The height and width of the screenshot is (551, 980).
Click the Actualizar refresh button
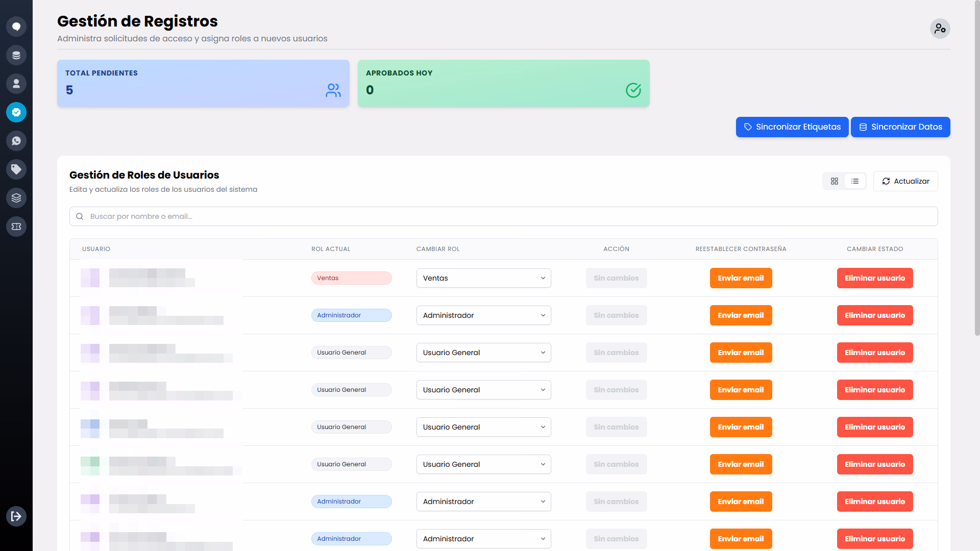click(905, 181)
